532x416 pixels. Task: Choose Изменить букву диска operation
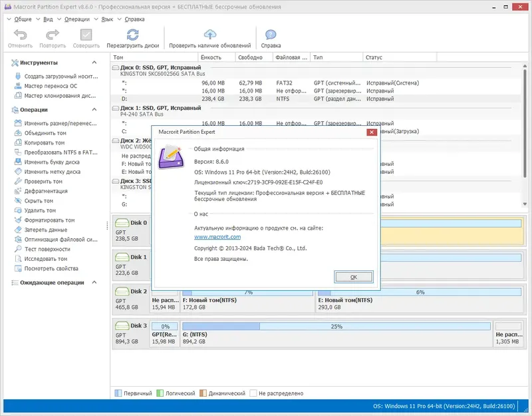click(x=47, y=162)
